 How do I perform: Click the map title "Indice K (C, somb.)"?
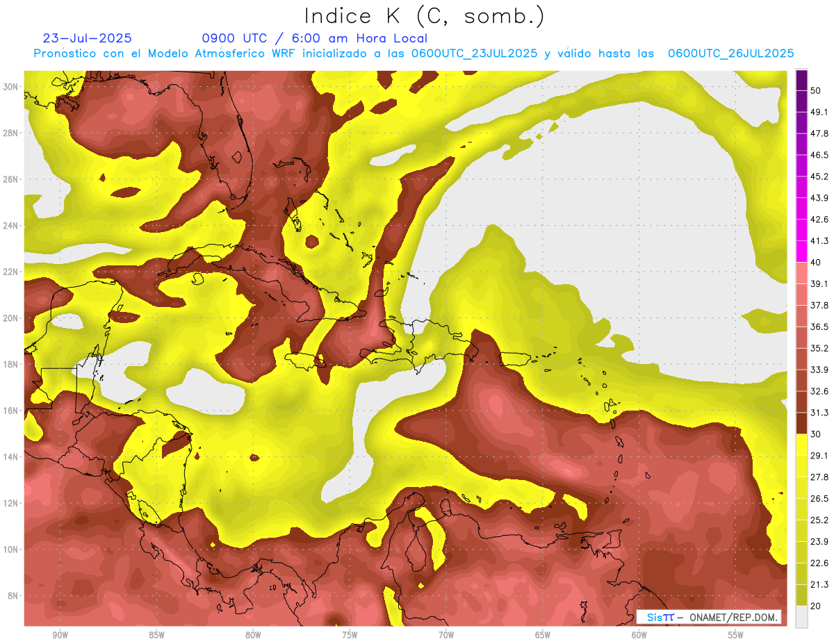click(424, 16)
